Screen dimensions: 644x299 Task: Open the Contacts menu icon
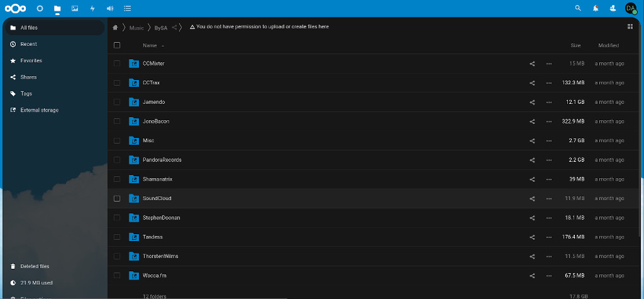613,8
